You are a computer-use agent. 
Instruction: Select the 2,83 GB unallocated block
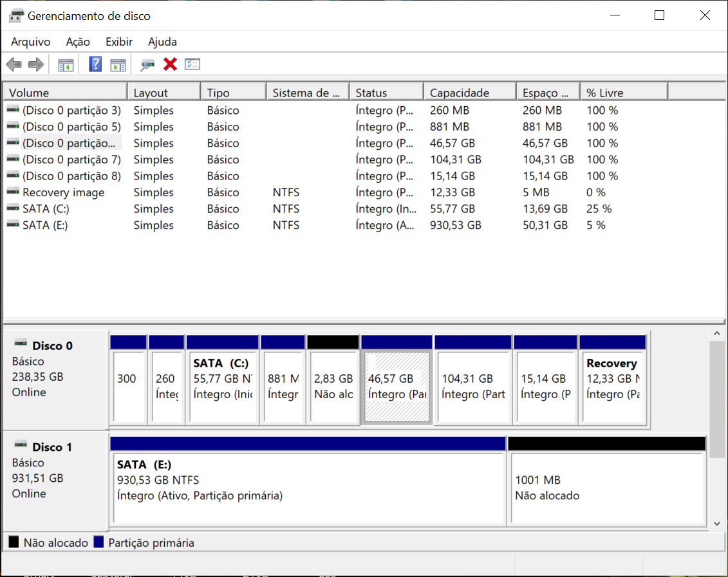[333, 380]
